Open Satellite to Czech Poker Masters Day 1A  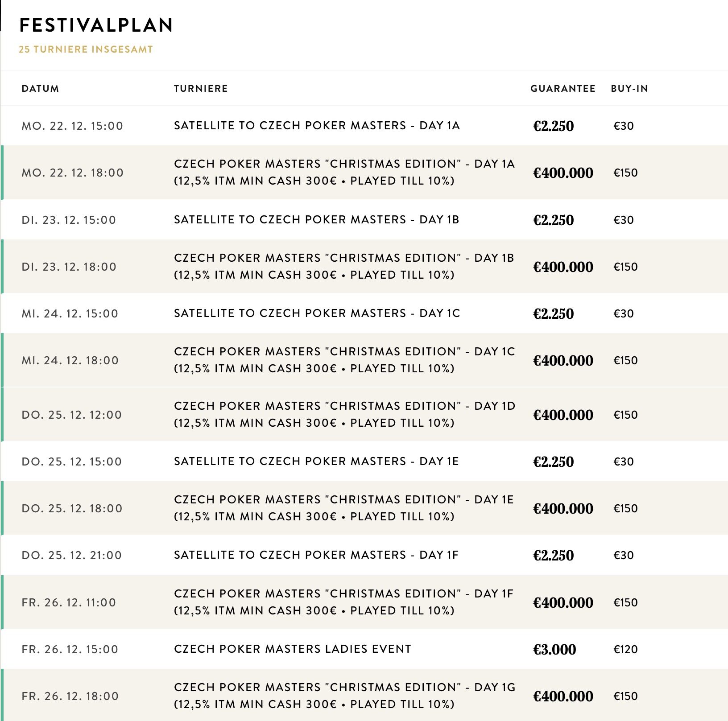(x=316, y=126)
